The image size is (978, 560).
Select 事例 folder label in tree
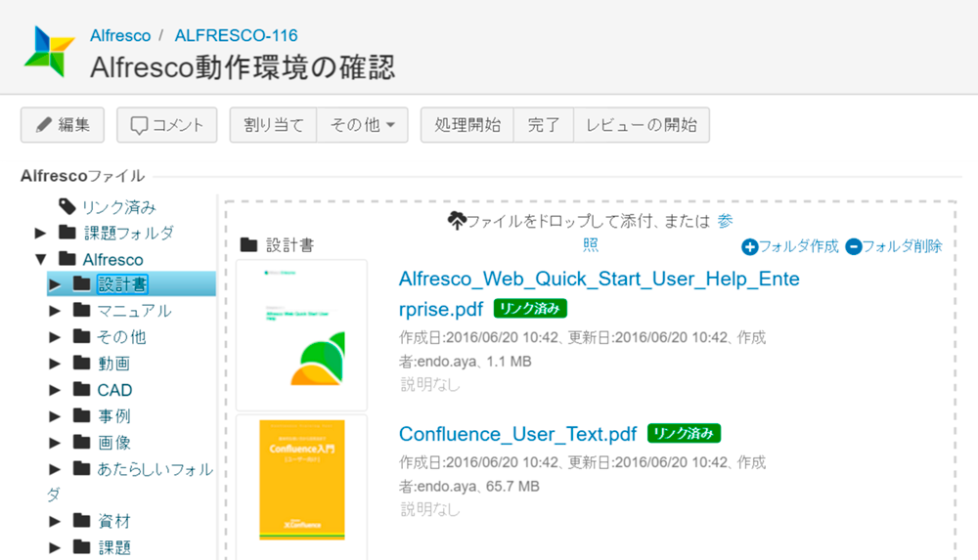click(114, 416)
